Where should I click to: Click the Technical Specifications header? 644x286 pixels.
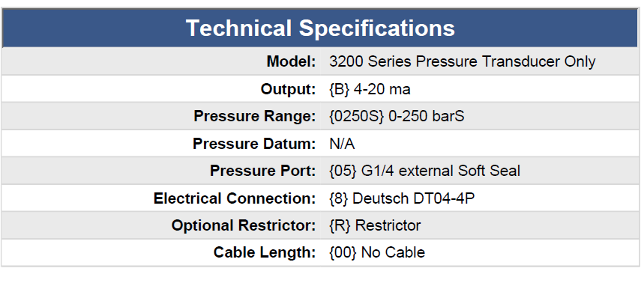pyautogui.click(x=320, y=28)
